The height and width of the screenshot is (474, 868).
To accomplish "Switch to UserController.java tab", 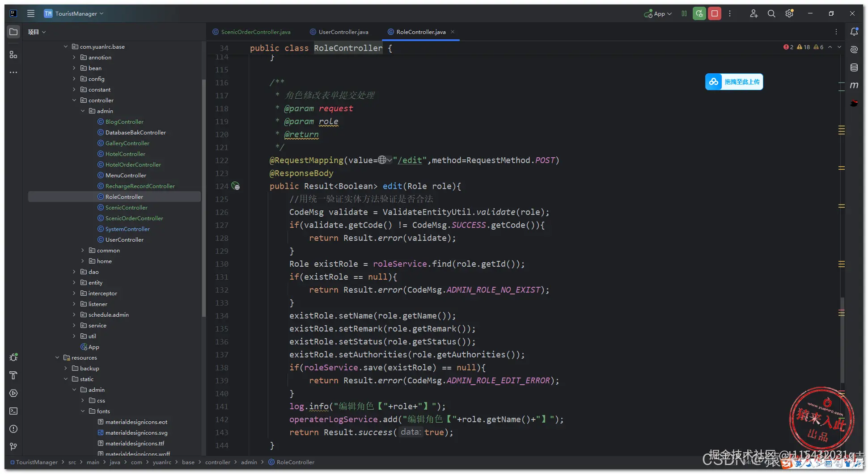I will click(x=339, y=32).
